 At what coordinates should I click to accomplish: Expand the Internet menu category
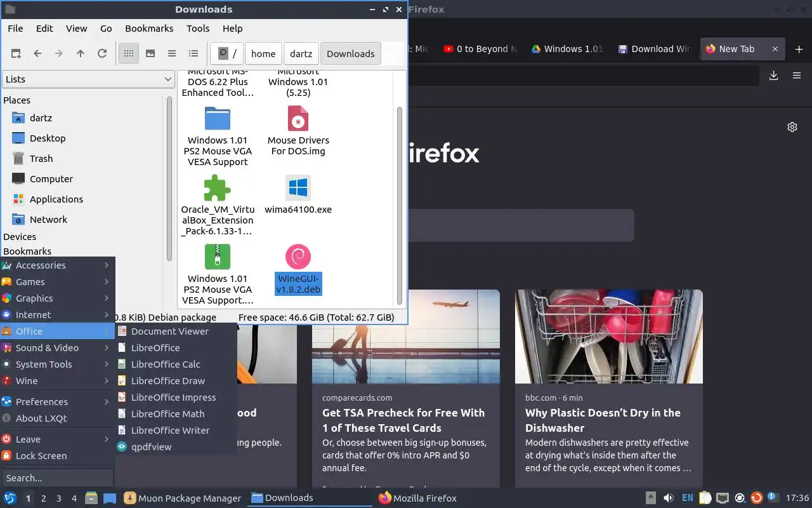[x=57, y=315]
